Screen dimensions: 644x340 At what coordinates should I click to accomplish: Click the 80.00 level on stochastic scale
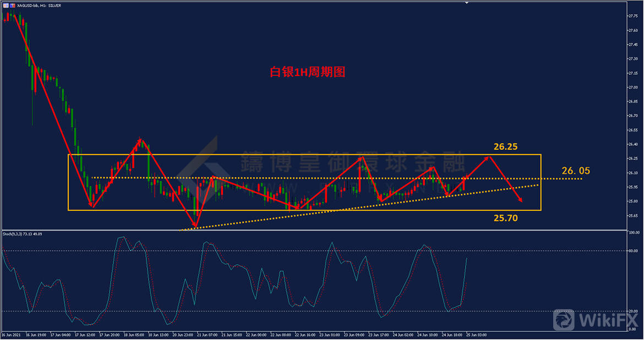tap(632, 251)
